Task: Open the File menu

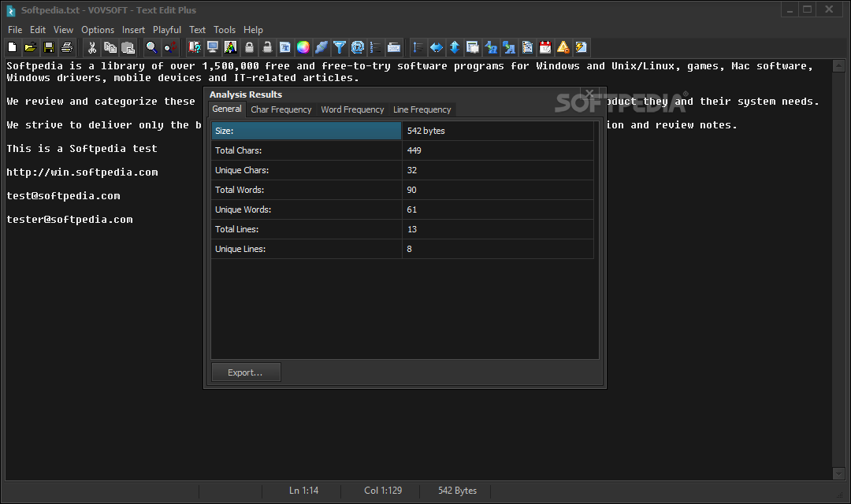Action: [15, 30]
